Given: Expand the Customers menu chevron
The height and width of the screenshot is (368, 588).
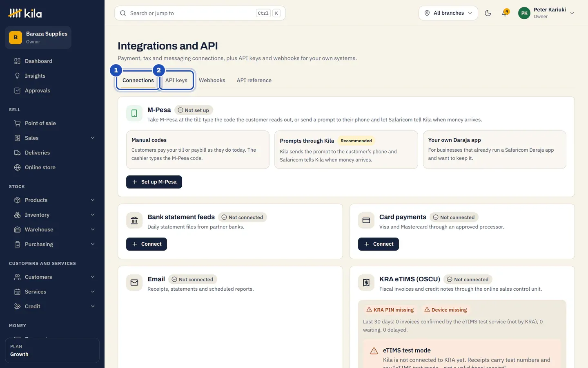Looking at the screenshot, I should pos(93,277).
